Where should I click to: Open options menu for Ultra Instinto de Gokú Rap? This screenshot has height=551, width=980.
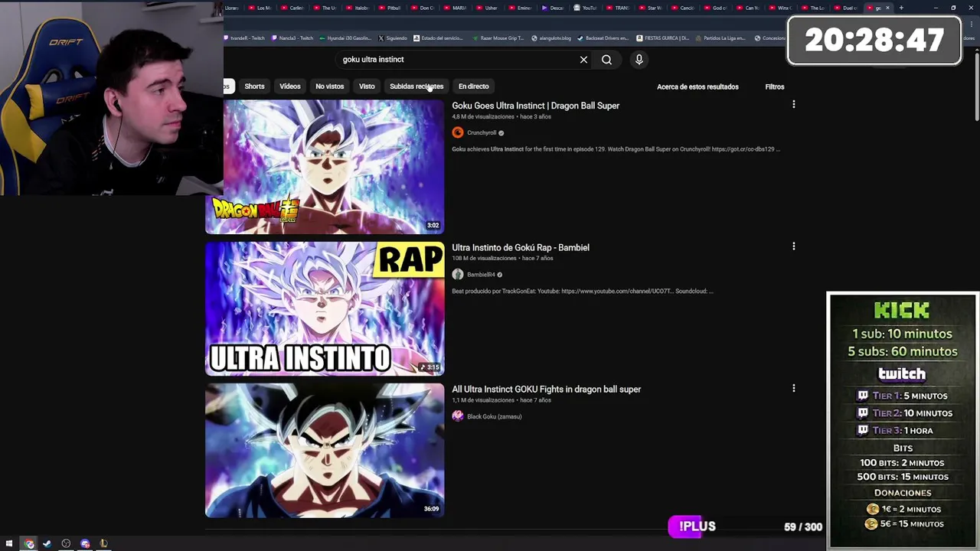click(793, 246)
